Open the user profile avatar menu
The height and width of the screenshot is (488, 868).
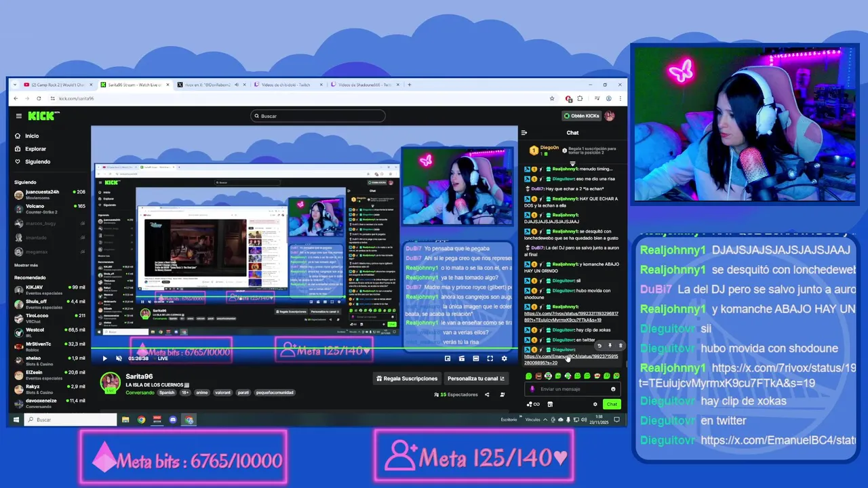pos(610,116)
